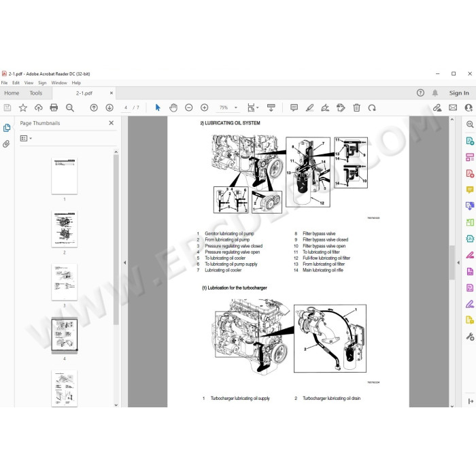Image resolution: width=476 pixels, height=476 pixels.
Task: Open share link icon
Action: (x=437, y=107)
